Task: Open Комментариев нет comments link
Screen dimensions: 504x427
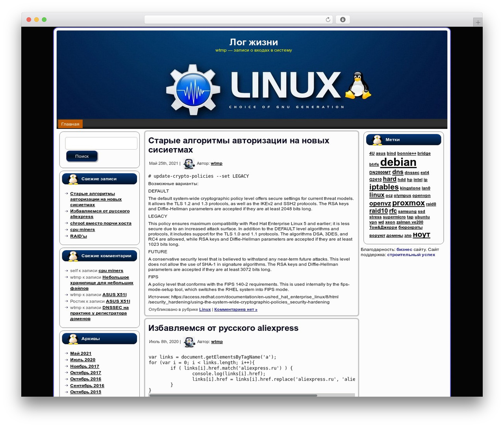Action: click(x=236, y=310)
